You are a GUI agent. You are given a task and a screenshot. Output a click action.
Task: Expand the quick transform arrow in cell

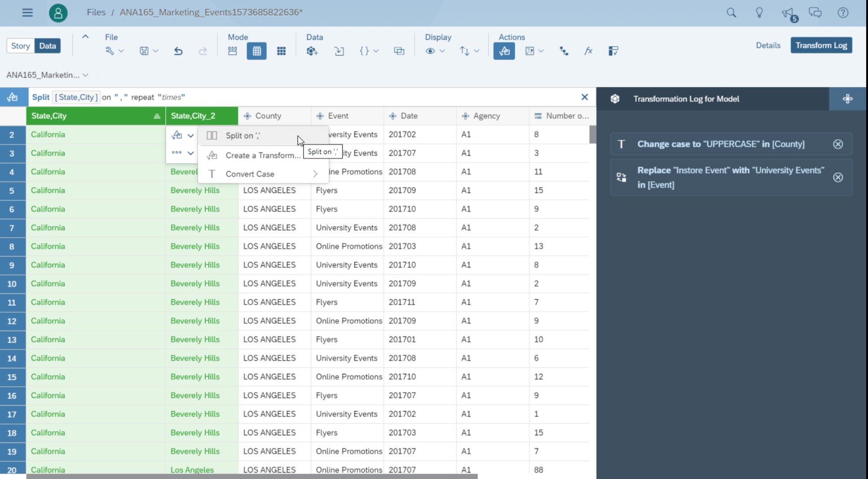(x=190, y=135)
